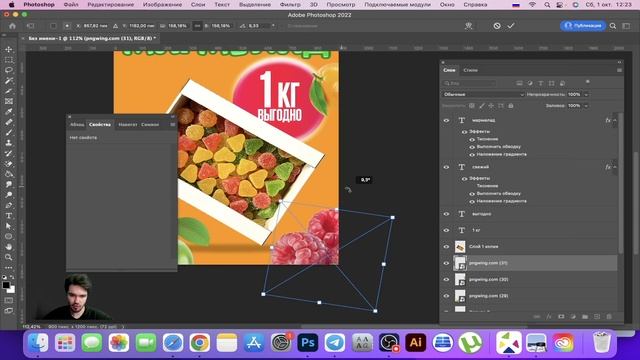
Task: Select the document tab pngwing.com (31)
Action: (92, 38)
